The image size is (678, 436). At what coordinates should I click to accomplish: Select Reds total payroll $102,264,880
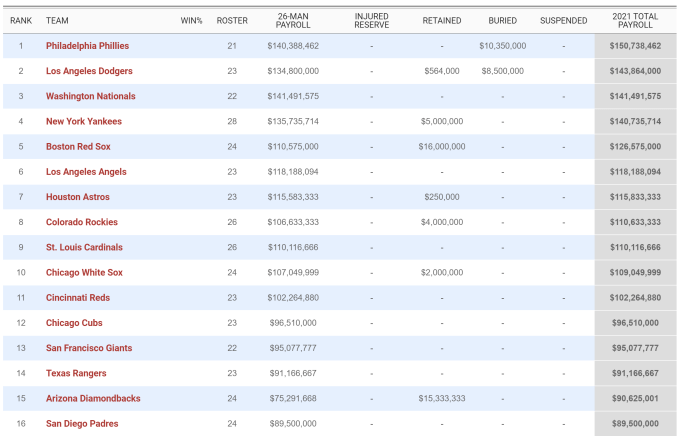[635, 298]
